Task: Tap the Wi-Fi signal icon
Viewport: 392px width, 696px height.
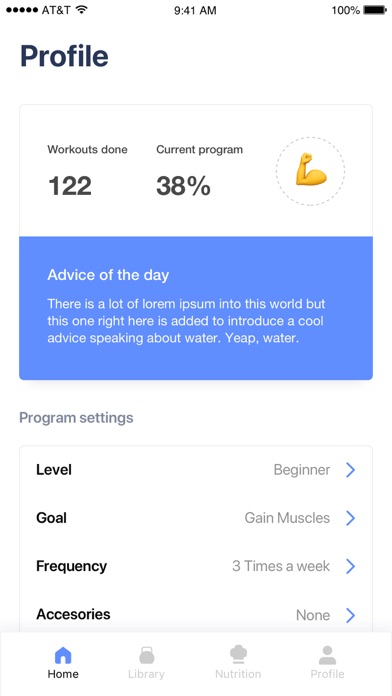Action: (81, 9)
